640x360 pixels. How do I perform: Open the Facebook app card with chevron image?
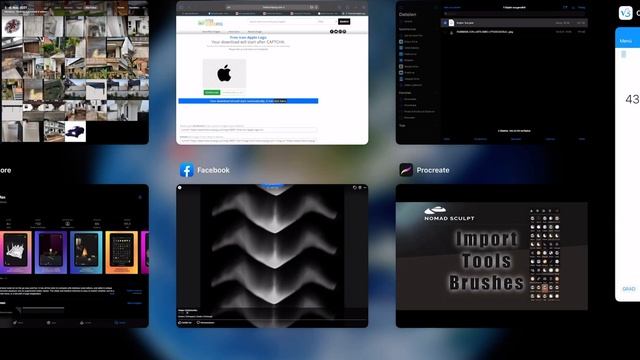tap(272, 256)
